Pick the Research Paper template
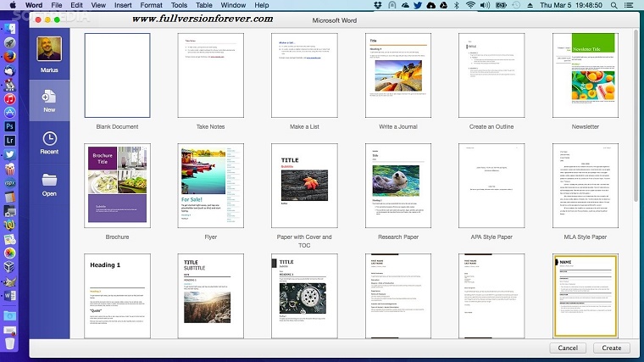The height and width of the screenshot is (362, 644). (398, 186)
